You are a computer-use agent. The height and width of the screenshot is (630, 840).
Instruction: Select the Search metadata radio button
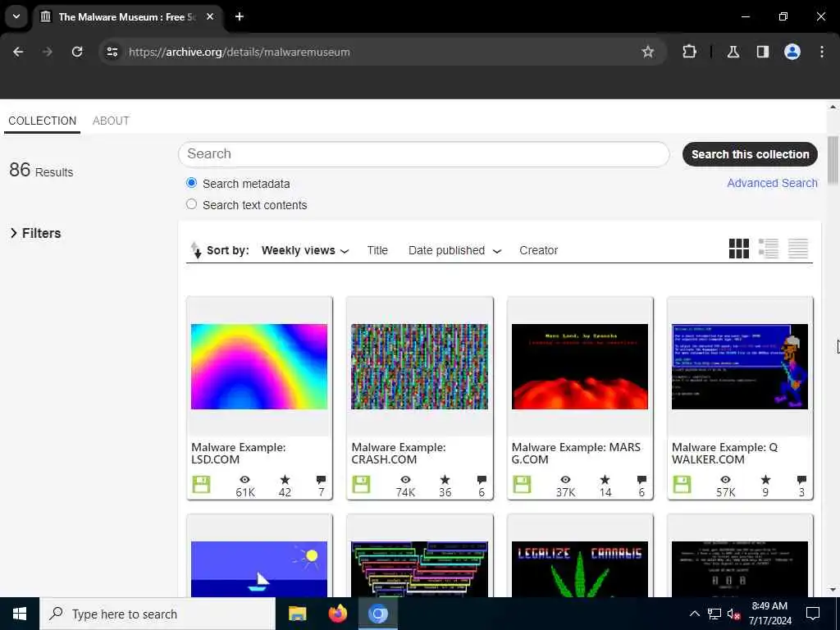(x=191, y=183)
